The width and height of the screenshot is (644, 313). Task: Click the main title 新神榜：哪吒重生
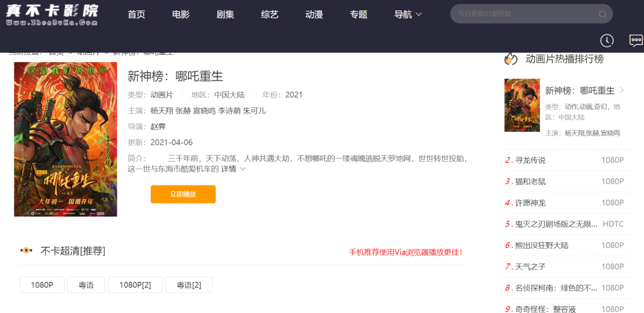pos(175,76)
